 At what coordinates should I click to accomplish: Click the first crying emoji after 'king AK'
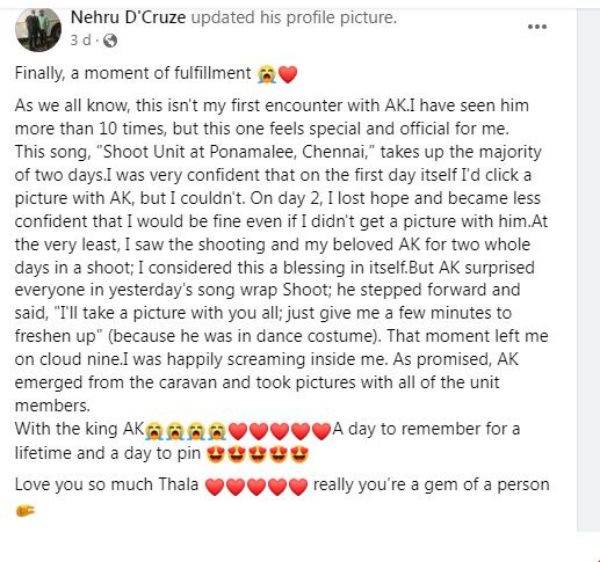tap(155, 431)
